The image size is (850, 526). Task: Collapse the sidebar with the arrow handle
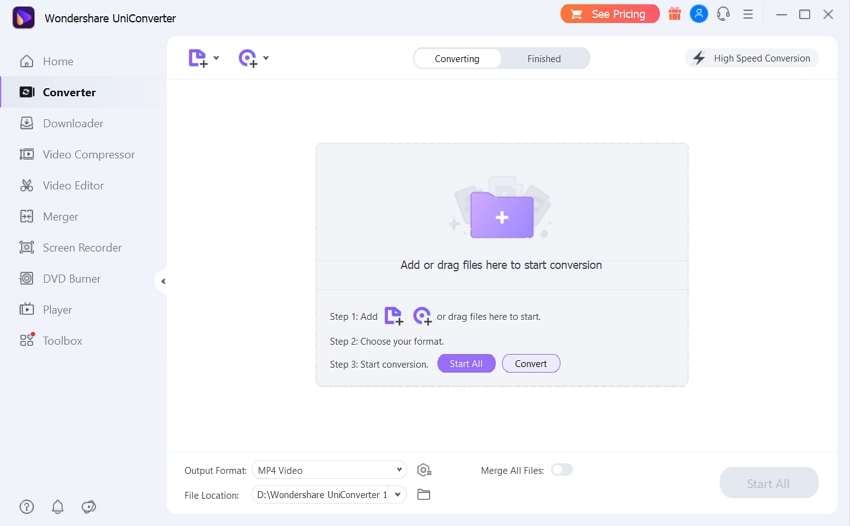tap(163, 281)
